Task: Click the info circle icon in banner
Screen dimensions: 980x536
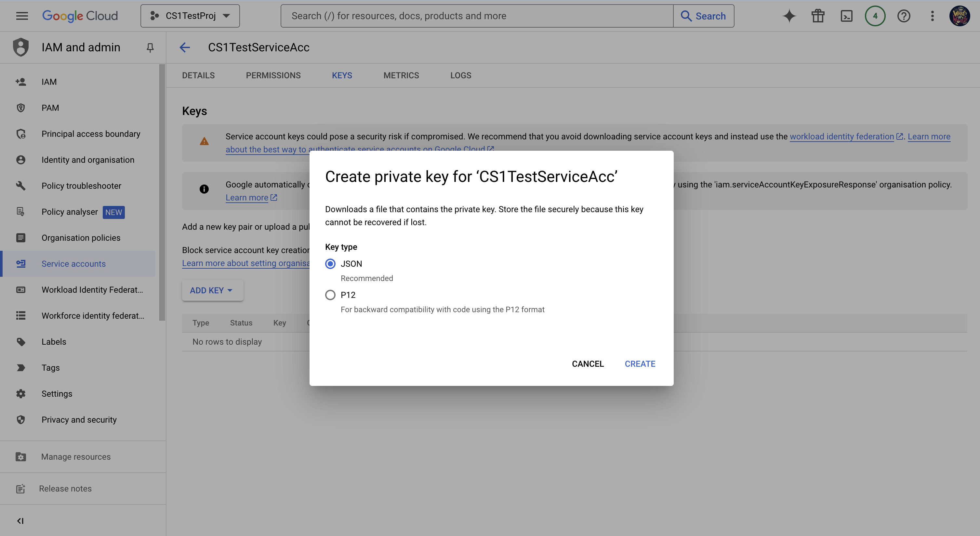Action: tap(204, 189)
